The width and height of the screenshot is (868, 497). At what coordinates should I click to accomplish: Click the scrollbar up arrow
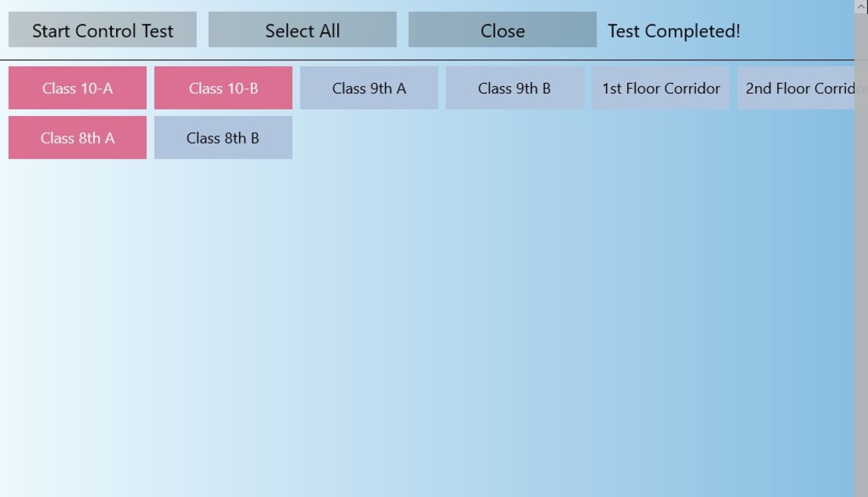861,6
